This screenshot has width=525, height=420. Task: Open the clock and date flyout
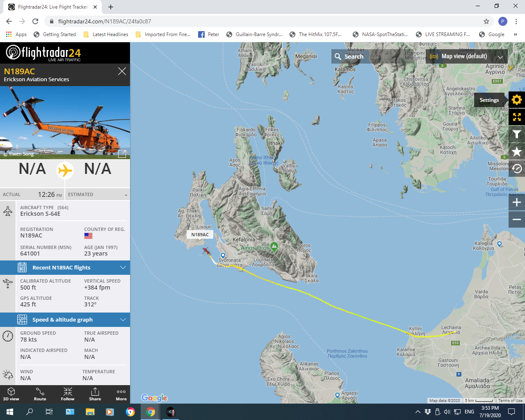coord(490,412)
